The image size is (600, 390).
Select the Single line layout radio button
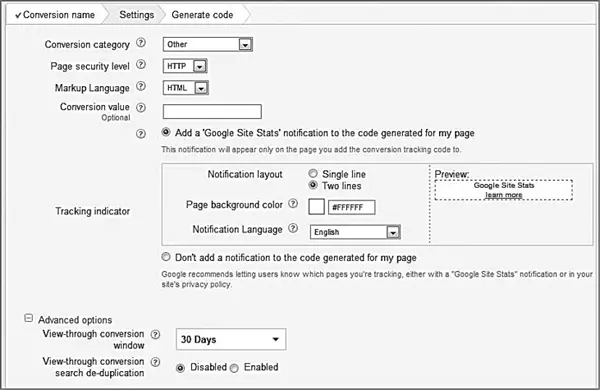coord(313,173)
